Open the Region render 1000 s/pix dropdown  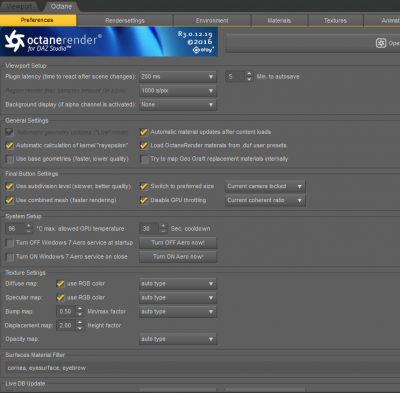click(178, 91)
